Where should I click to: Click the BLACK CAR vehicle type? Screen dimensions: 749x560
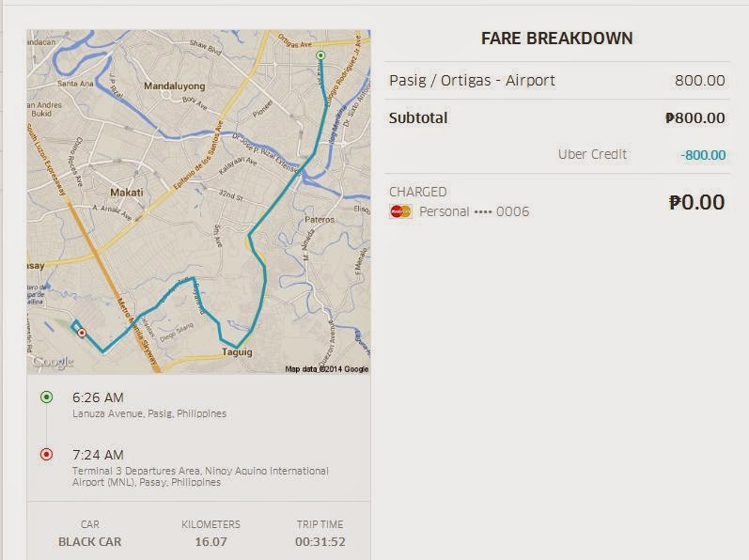(x=89, y=541)
